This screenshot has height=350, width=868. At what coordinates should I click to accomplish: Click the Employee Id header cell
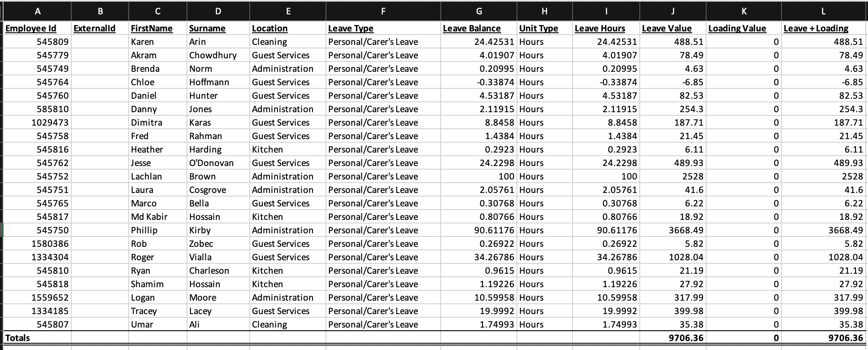tap(37, 28)
